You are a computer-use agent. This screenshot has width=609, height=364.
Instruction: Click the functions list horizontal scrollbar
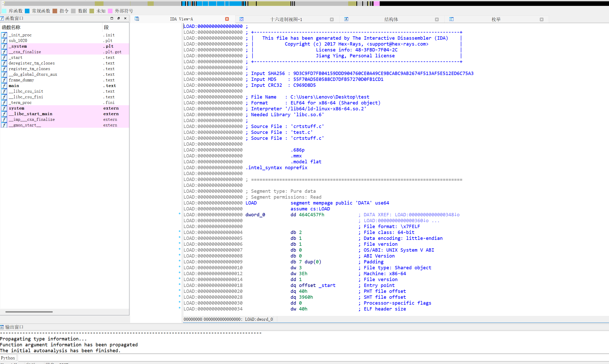29,312
